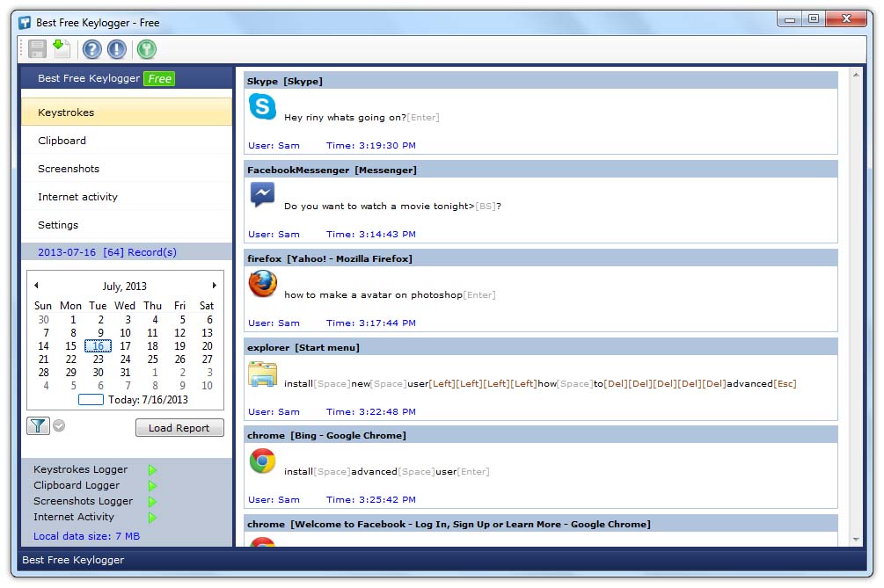This screenshot has width=884, height=588.
Task: Click 'Hey riny whats going on?' text
Action: [x=345, y=117]
